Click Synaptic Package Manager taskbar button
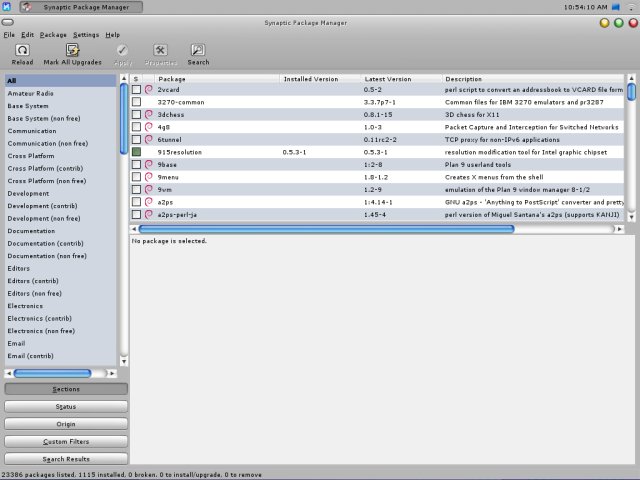The width and height of the screenshot is (640, 480). [x=81, y=7]
